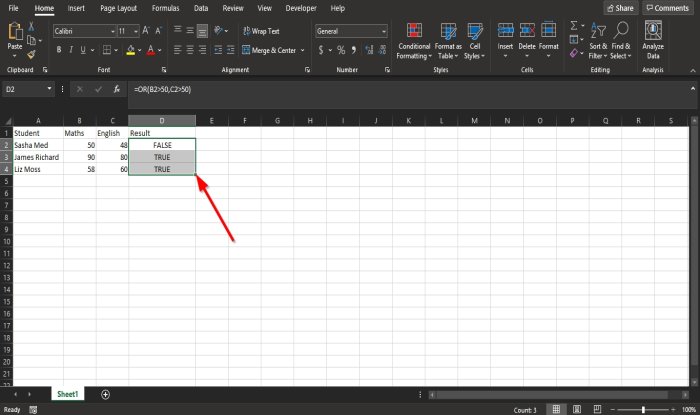Select cell D3 containing TRUE
The height and width of the screenshot is (415, 700).
click(x=162, y=157)
